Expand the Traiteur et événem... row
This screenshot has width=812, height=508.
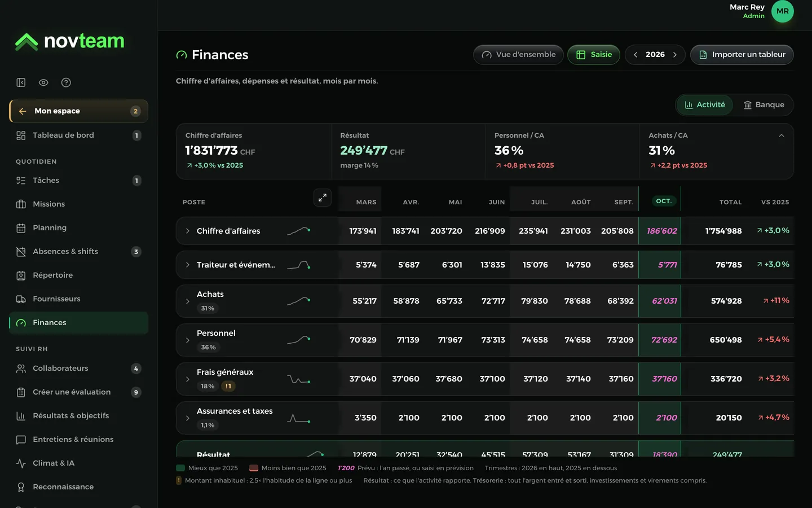[x=188, y=265]
